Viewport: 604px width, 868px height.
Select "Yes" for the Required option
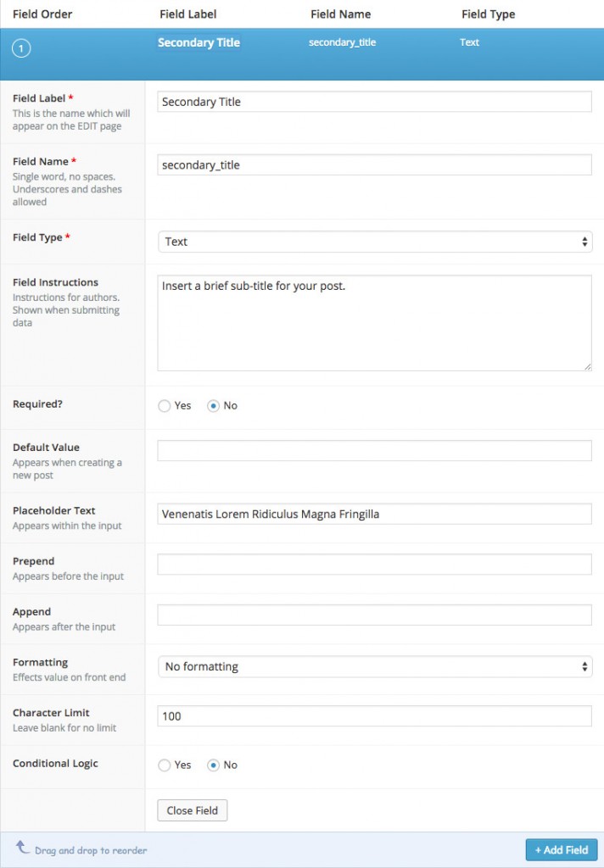163,406
